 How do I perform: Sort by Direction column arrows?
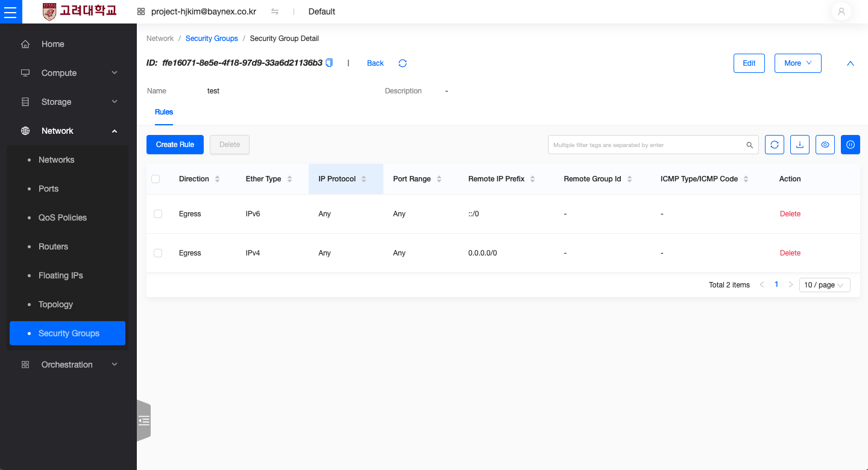(218, 179)
